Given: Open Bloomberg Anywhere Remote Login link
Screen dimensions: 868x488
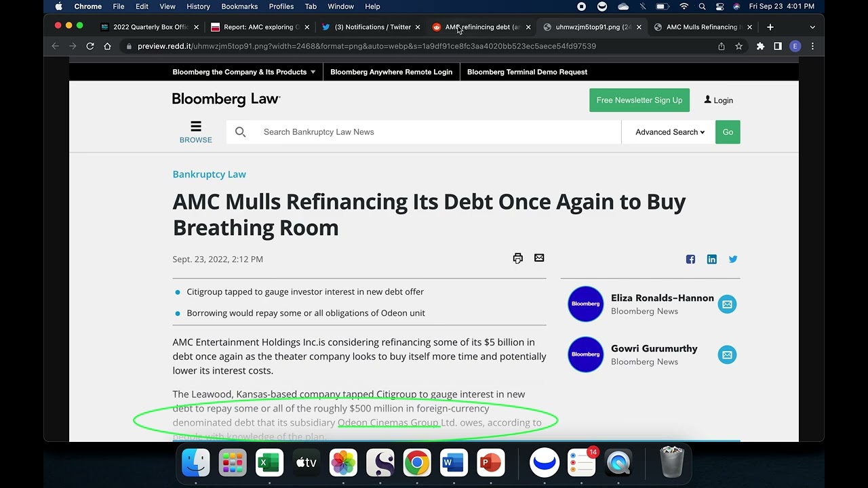Looking at the screenshot, I should tap(391, 72).
